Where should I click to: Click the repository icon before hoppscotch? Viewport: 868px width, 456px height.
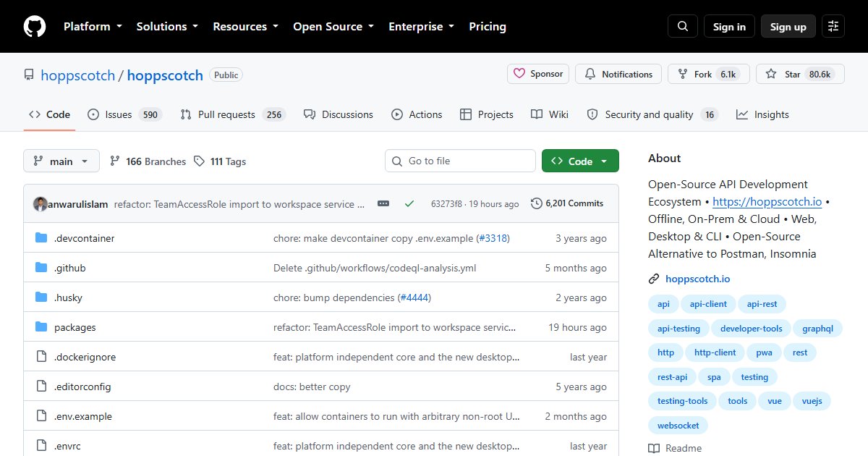tap(29, 75)
